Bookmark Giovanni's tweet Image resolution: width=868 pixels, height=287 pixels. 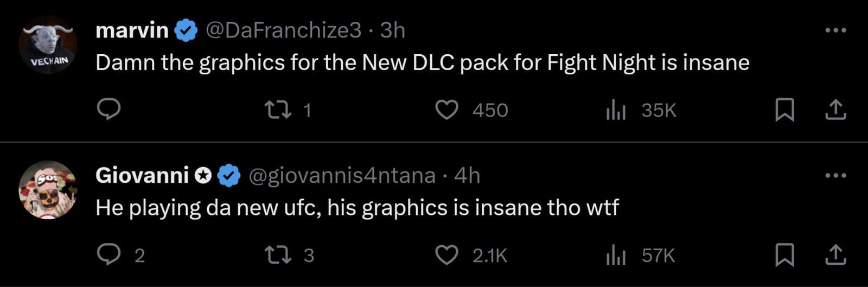coord(784,254)
